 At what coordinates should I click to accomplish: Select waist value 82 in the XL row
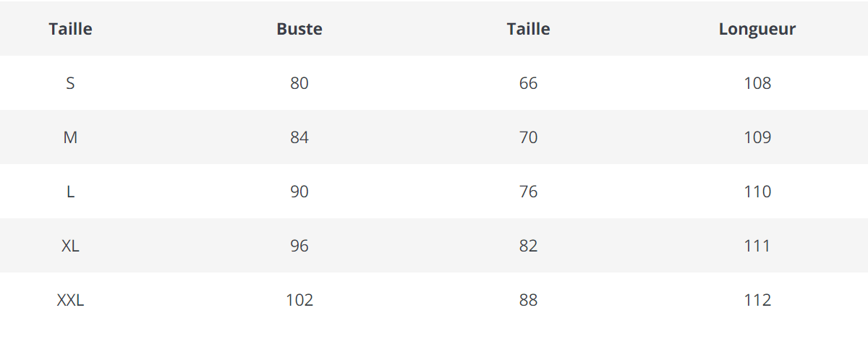pyautogui.click(x=529, y=246)
